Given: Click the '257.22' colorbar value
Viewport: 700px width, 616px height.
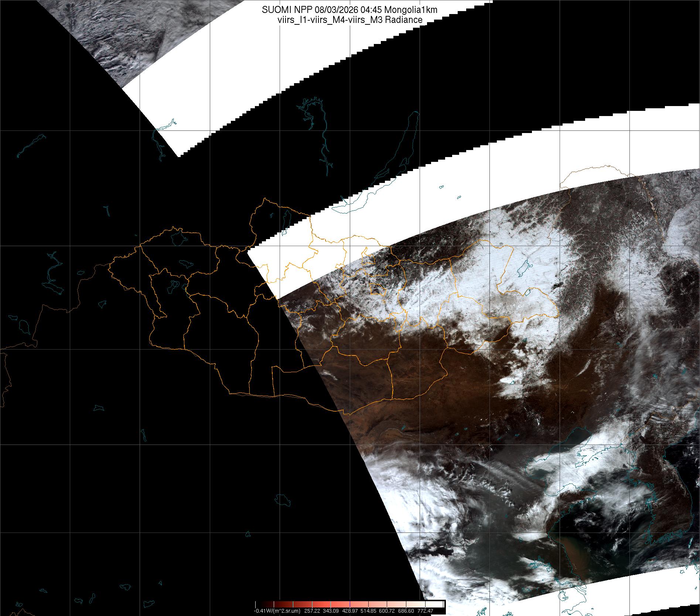Looking at the screenshot, I should click(312, 611).
